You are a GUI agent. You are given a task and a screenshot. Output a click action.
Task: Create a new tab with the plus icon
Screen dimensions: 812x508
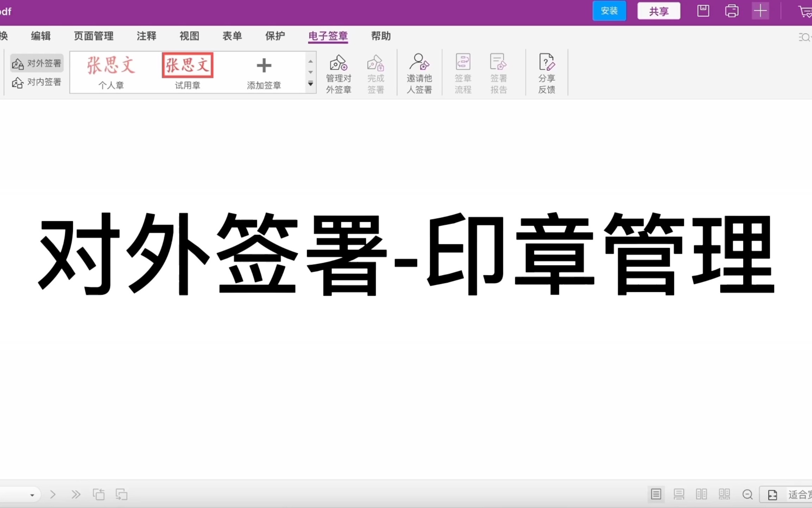760,11
